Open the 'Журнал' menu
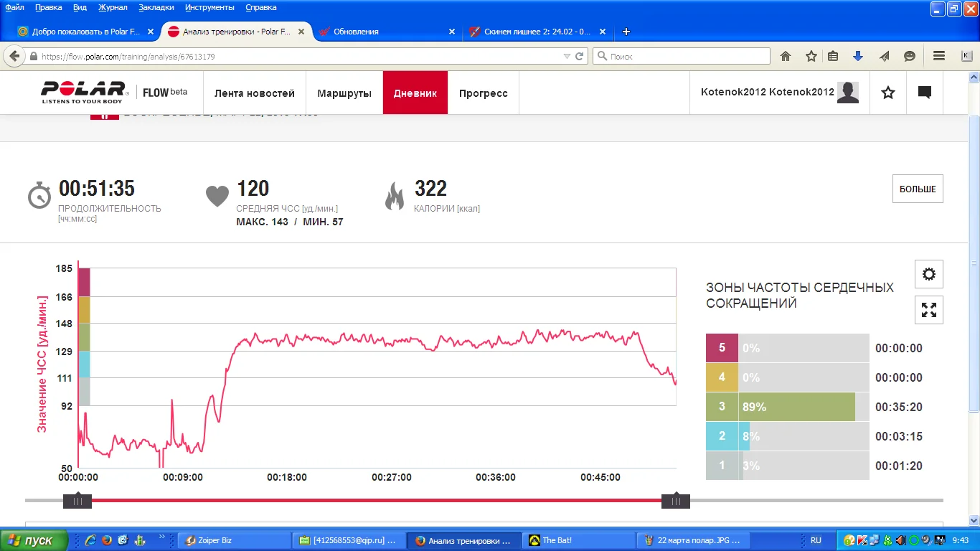The width and height of the screenshot is (980, 551). pyautogui.click(x=112, y=7)
